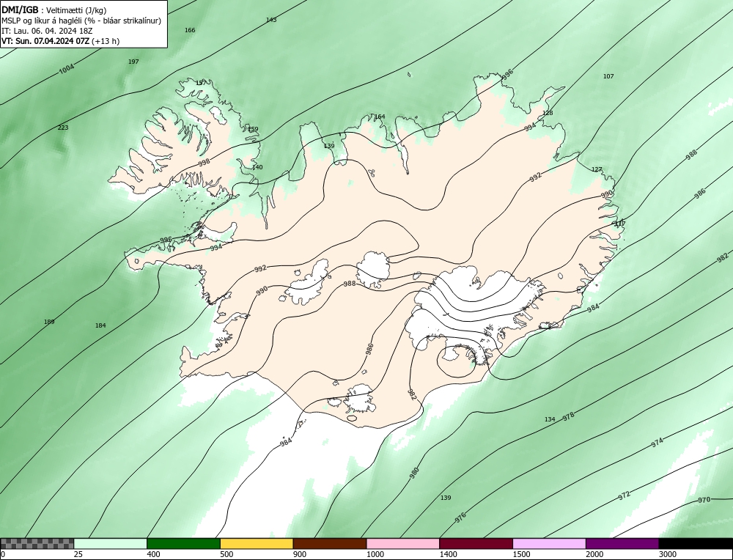Click the dark green 400–500 legend swatch

click(x=183, y=544)
